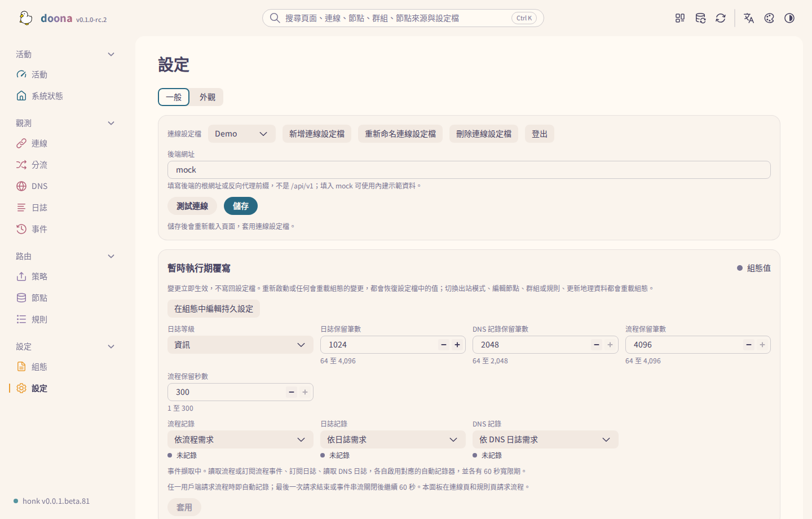Click the database sync icon in the header
The height and width of the screenshot is (519, 812).
(700, 18)
